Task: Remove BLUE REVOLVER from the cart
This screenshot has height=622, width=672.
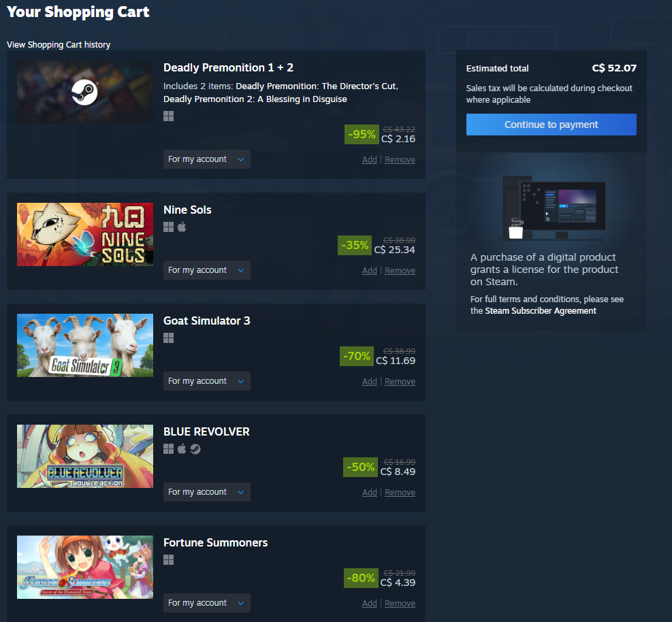Action: (400, 493)
